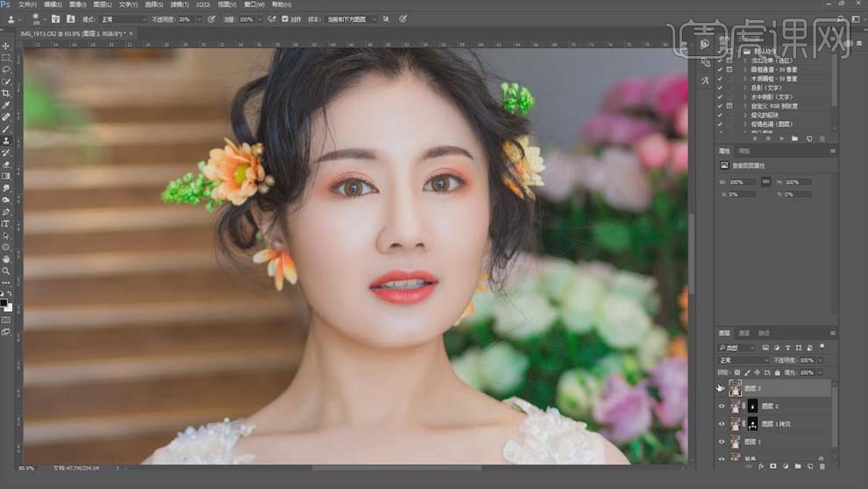Toggle pressure for opacity icon
This screenshot has width=868, height=489.
pyautogui.click(x=211, y=18)
